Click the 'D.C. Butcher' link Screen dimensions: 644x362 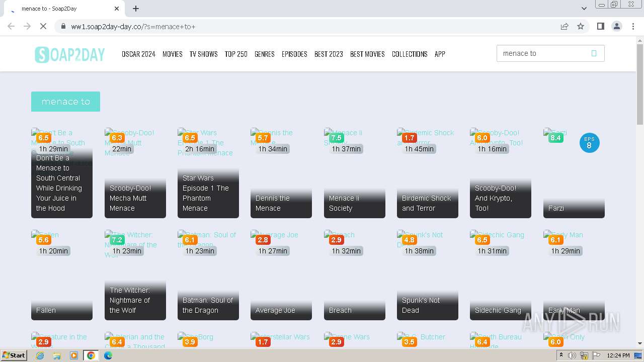pyautogui.click(x=428, y=340)
